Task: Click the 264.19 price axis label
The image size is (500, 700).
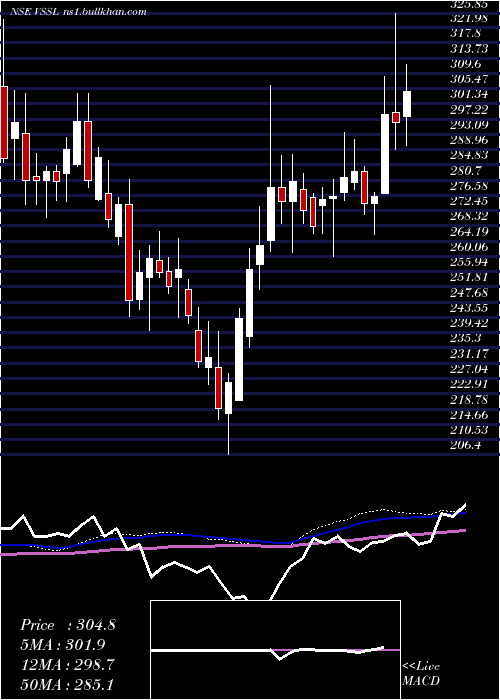Action: click(x=468, y=231)
